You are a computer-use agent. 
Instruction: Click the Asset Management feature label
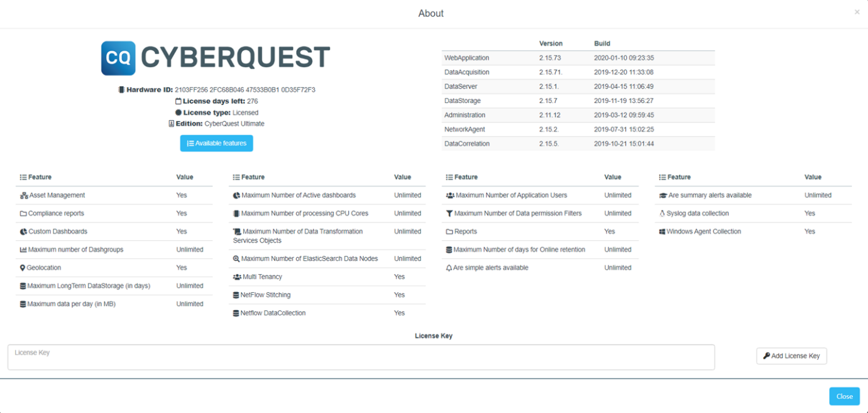tap(57, 195)
